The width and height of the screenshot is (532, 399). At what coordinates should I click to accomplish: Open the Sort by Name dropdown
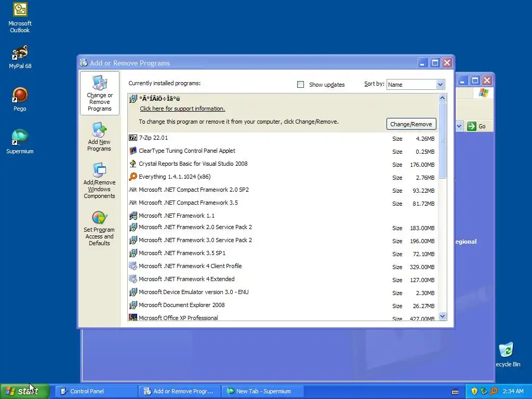pyautogui.click(x=440, y=85)
